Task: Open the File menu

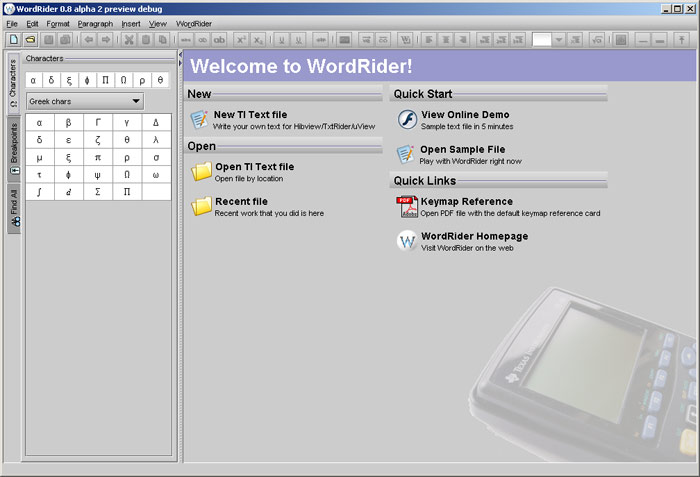Action: [12, 24]
